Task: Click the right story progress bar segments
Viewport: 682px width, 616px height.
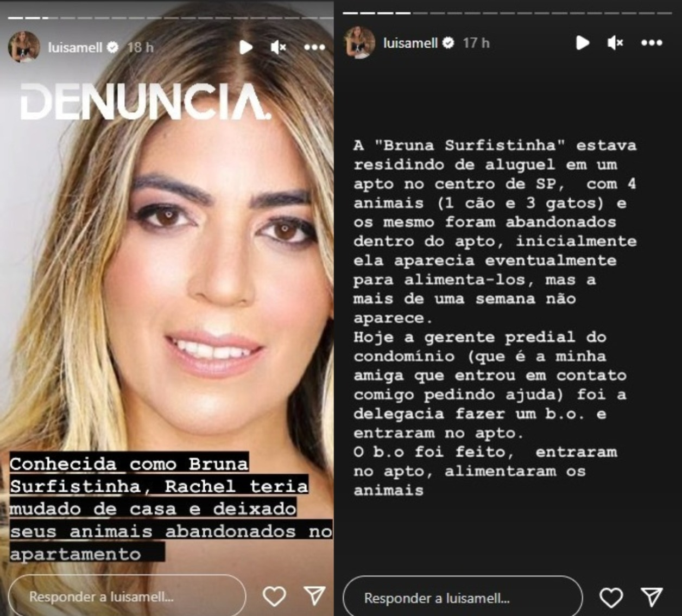Action: coord(507,13)
